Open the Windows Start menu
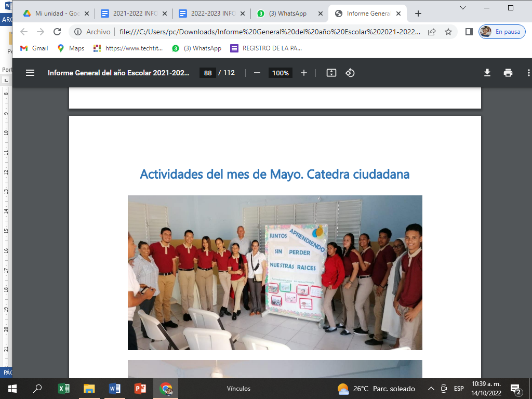The height and width of the screenshot is (399, 532). [12, 389]
